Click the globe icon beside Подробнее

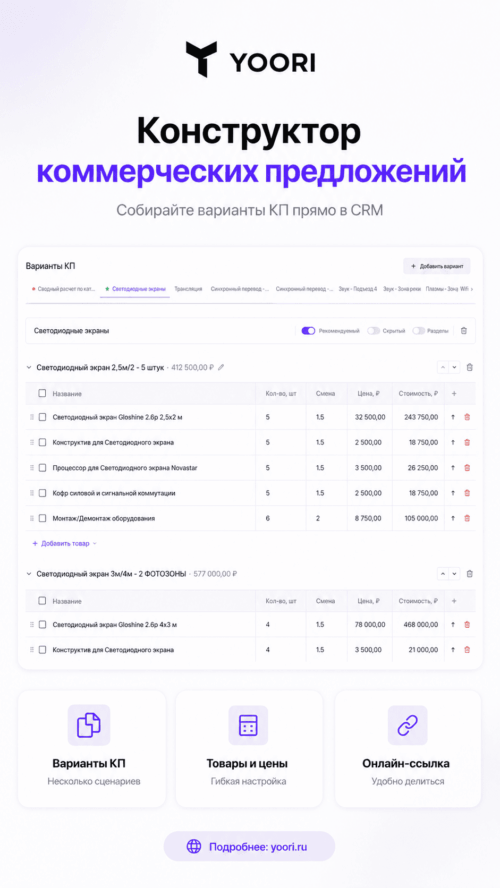coord(194,847)
